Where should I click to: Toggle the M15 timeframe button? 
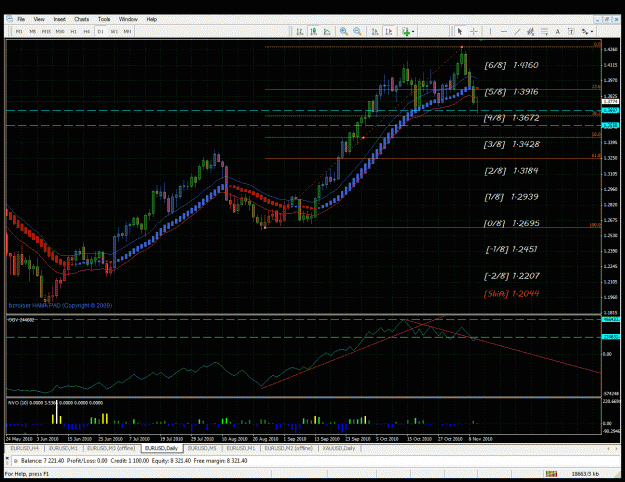[x=46, y=31]
